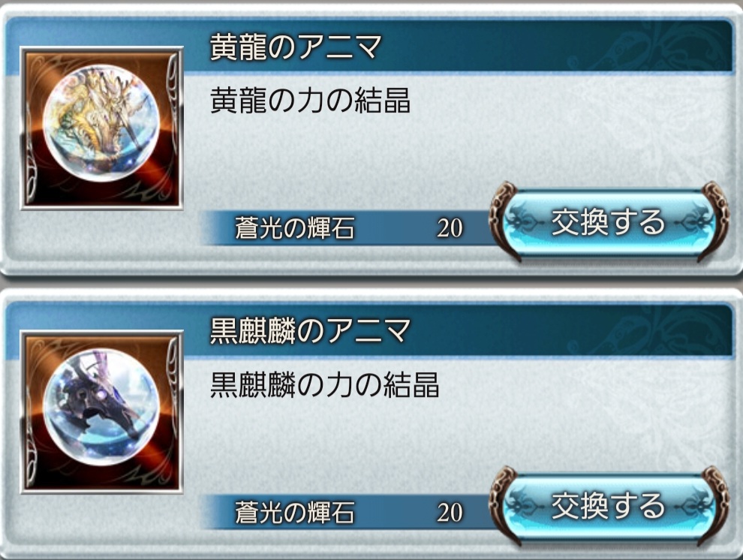Image resolution: width=743 pixels, height=560 pixels.
Task: Click the cost number 20 for 黒麒麟のアニマ
Action: coord(450,512)
